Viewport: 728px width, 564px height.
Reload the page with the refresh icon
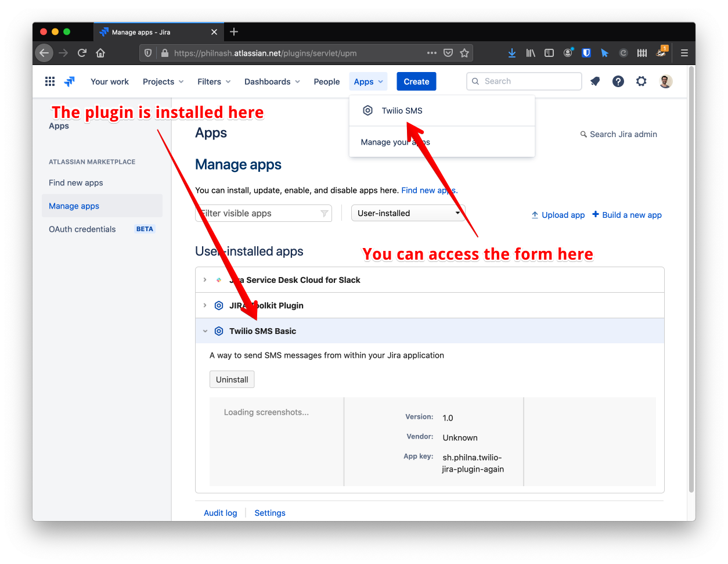click(x=82, y=53)
